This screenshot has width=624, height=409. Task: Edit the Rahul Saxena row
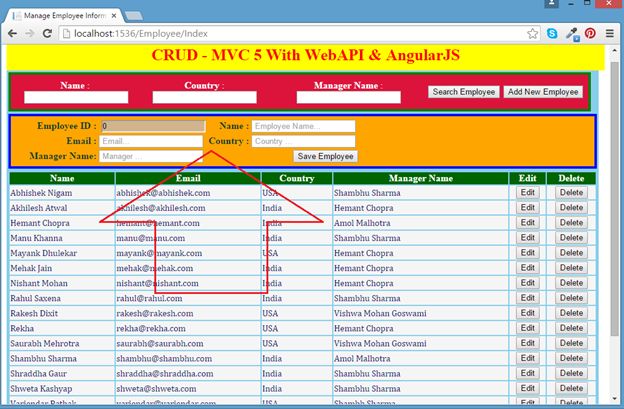tap(528, 298)
